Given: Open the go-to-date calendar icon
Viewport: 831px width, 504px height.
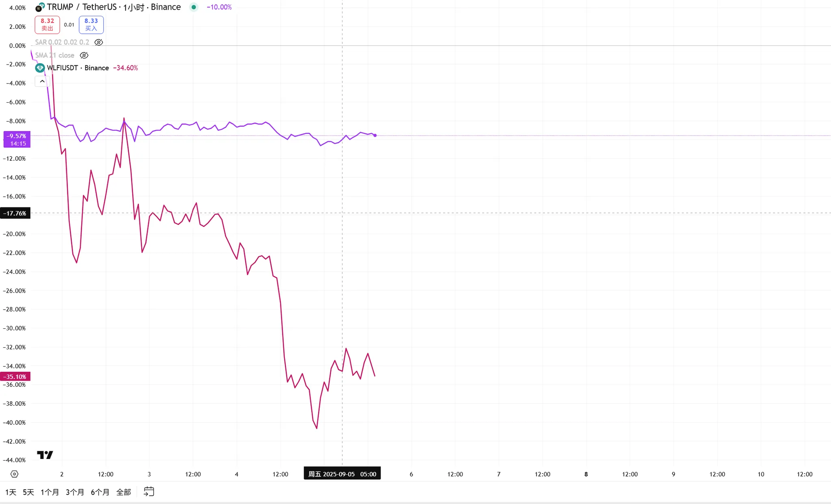Looking at the screenshot, I should [x=149, y=492].
